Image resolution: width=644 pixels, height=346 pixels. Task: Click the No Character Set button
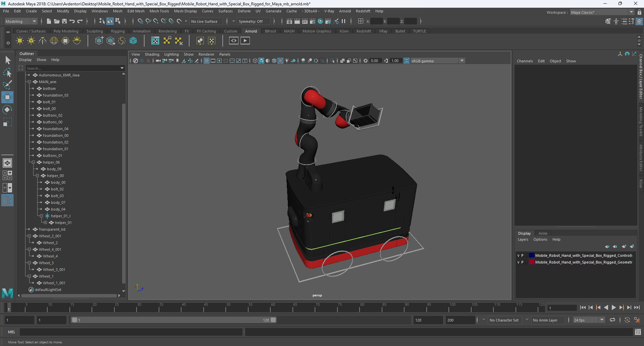coord(504,320)
